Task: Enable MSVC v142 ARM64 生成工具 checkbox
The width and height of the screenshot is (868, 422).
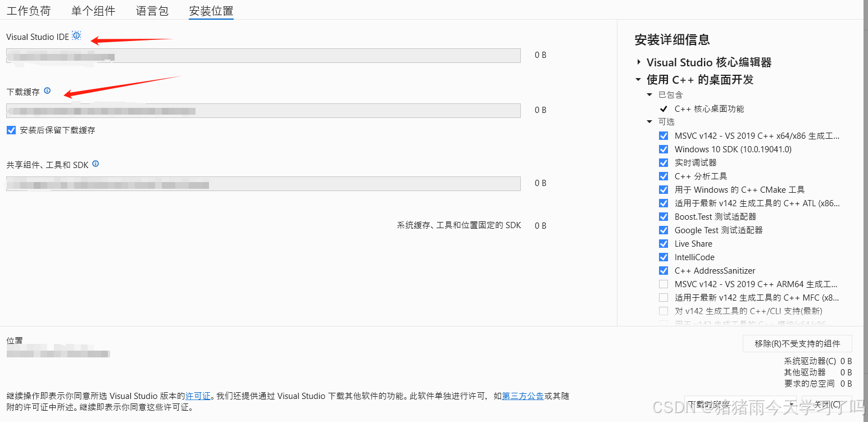Action: click(664, 284)
